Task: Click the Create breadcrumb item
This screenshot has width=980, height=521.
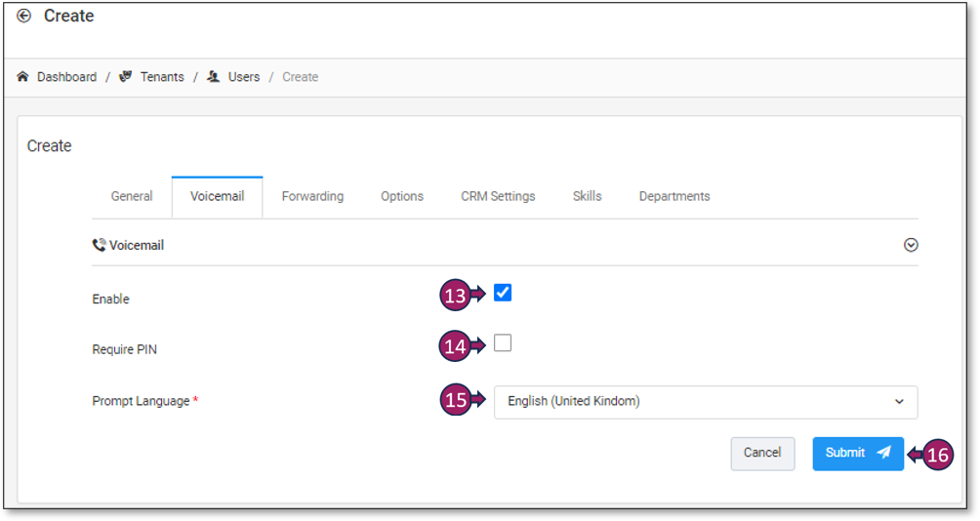Action: 300,77
